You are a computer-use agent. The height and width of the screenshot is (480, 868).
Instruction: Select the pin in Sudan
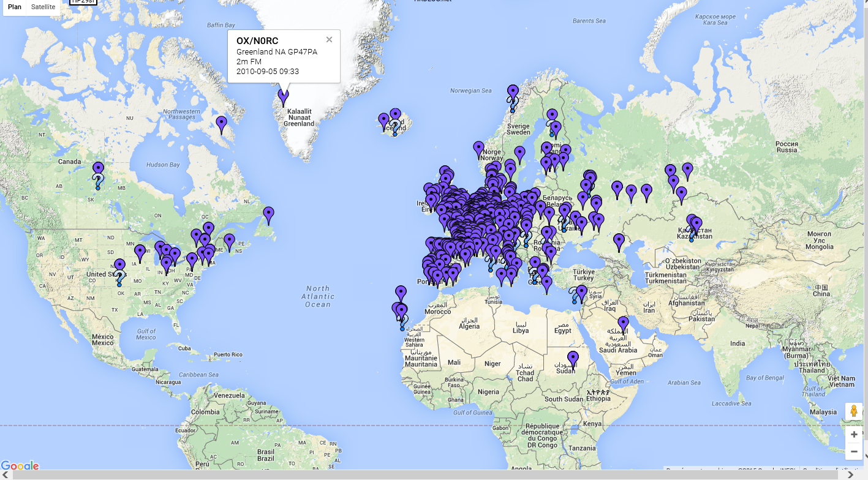pos(573,360)
